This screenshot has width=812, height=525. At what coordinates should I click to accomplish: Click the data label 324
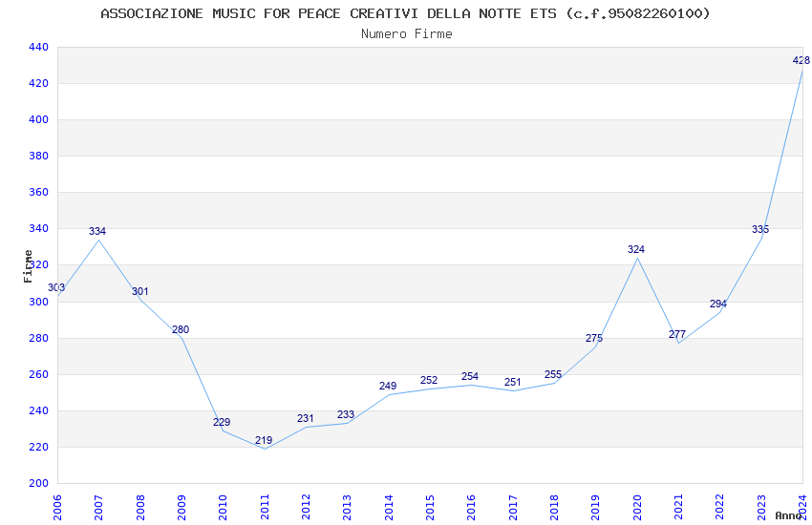click(x=636, y=249)
